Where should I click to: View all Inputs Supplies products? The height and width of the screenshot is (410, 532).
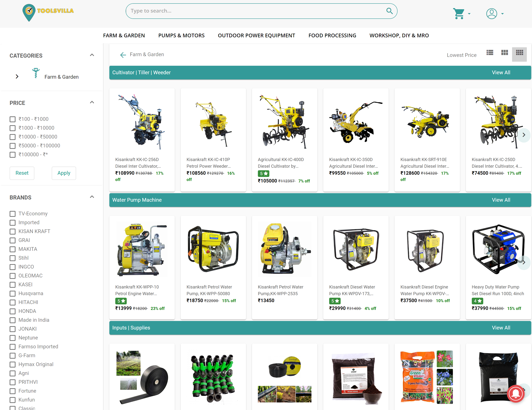coord(501,328)
